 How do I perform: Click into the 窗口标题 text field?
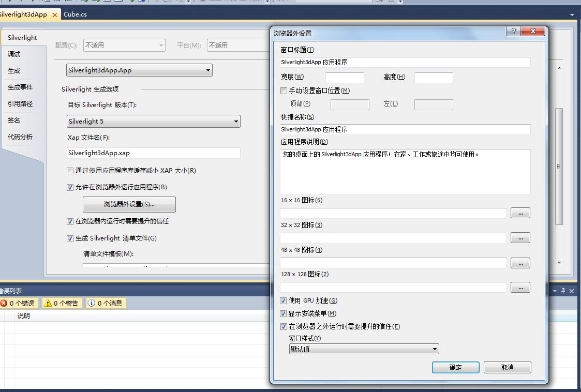coord(405,62)
